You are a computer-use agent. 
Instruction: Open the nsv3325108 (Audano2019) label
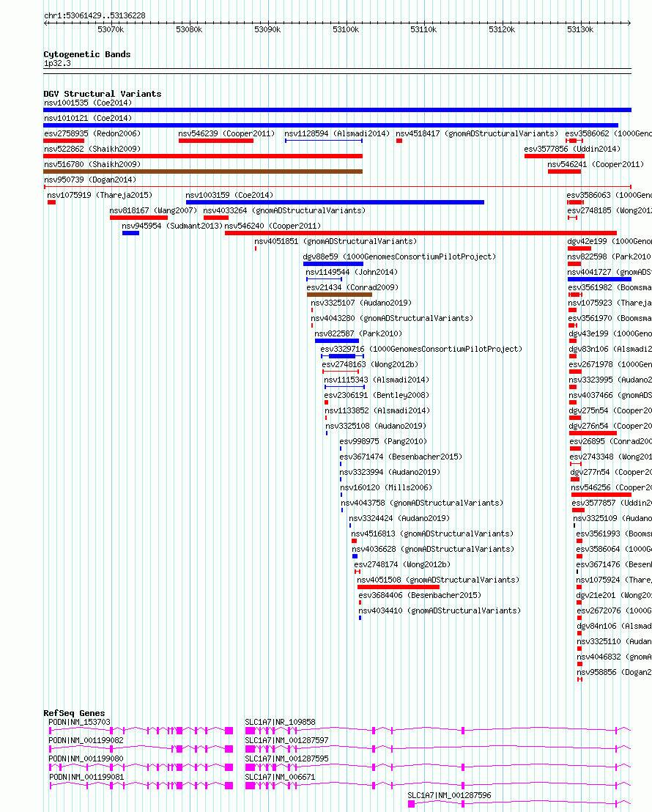(376, 427)
